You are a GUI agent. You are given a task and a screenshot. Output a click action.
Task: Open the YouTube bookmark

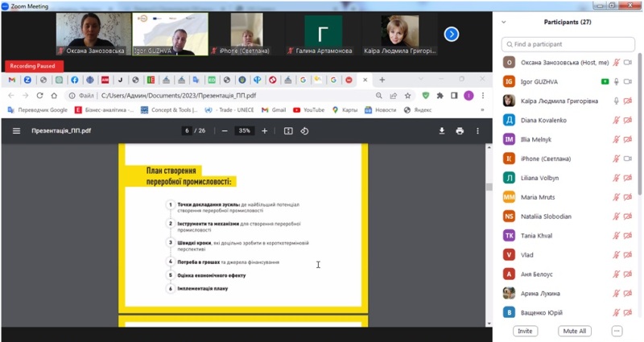coord(308,109)
